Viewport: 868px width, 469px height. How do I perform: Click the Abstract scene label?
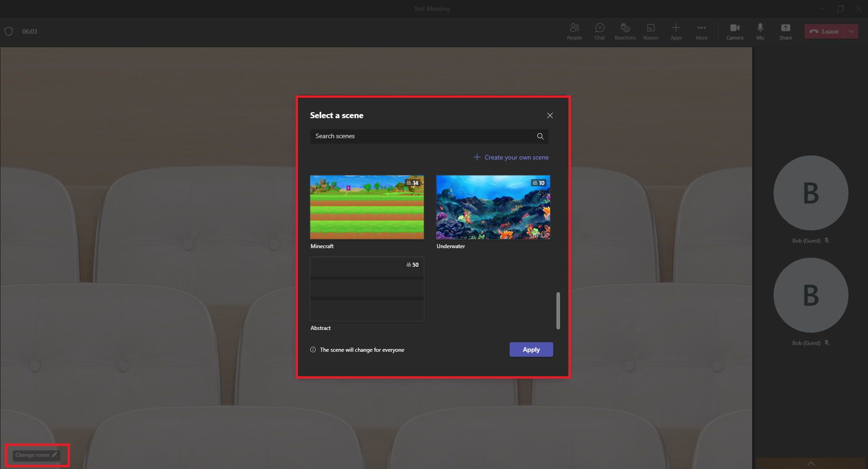click(x=321, y=328)
